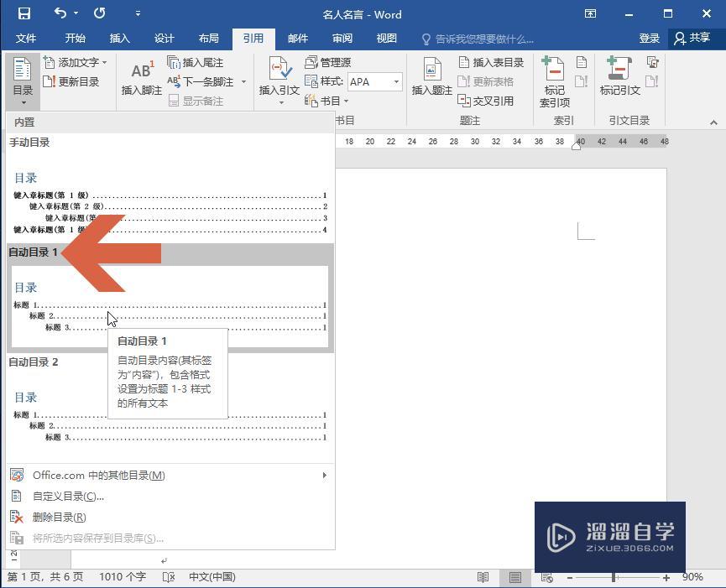Click the page count 第 1 页, 共 6 页

pyautogui.click(x=45, y=577)
